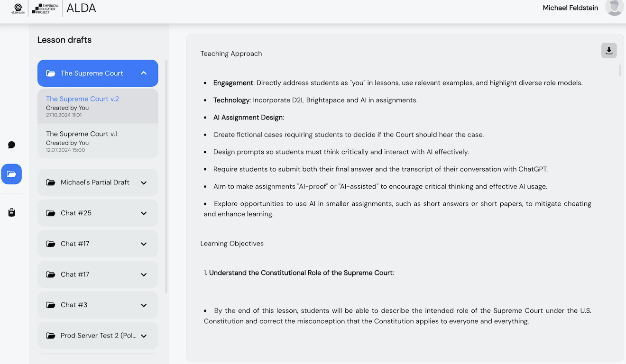Expand the first Chat #17 folder
626x364 pixels.
click(144, 244)
